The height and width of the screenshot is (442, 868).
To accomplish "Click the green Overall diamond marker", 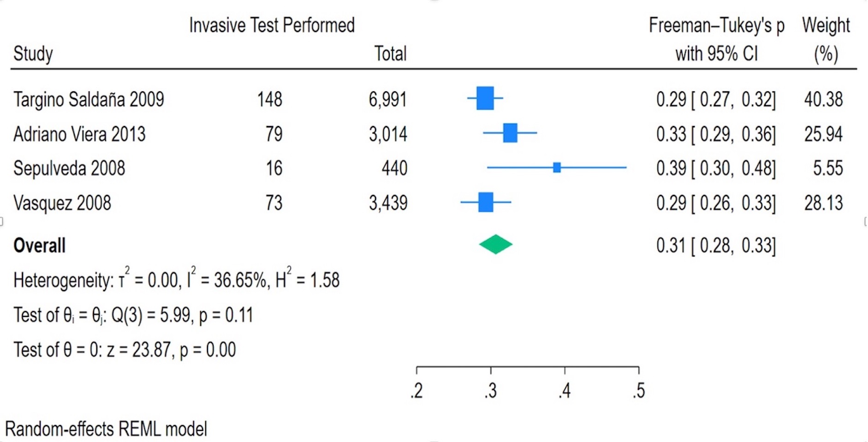I will tap(496, 245).
